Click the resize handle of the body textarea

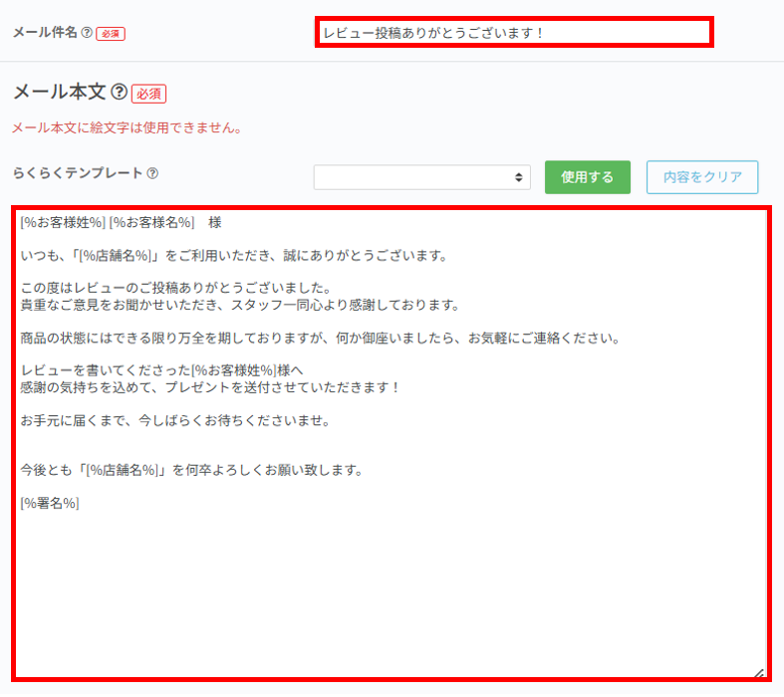(759, 674)
